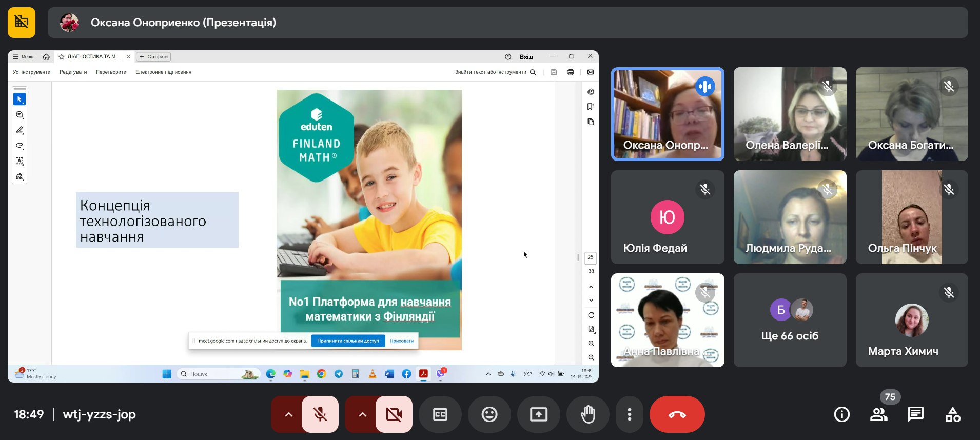
Task: Open the Acrobat home icon
Action: click(x=46, y=57)
